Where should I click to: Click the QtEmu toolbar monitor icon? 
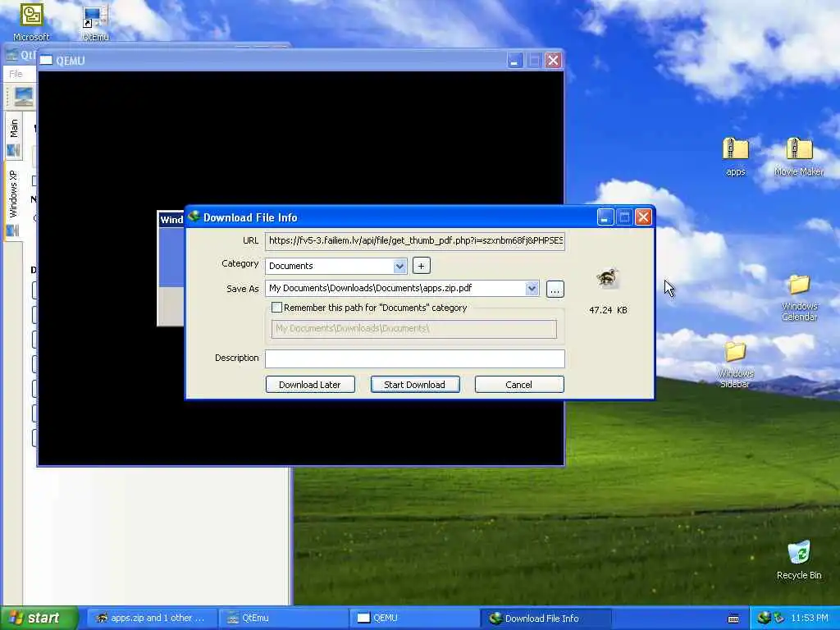(24, 97)
